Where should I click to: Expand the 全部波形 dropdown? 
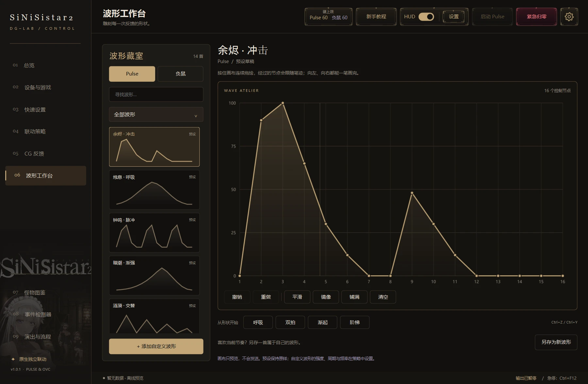(156, 114)
